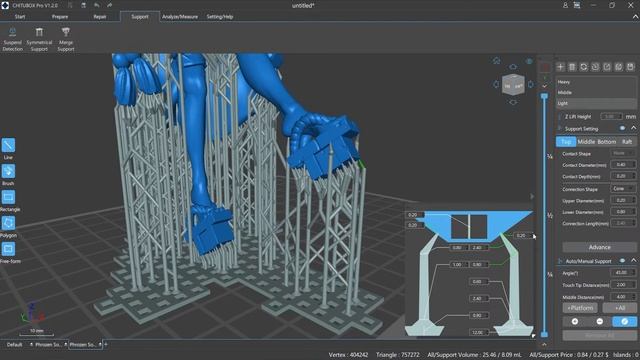Select the Light support profile

596,103
